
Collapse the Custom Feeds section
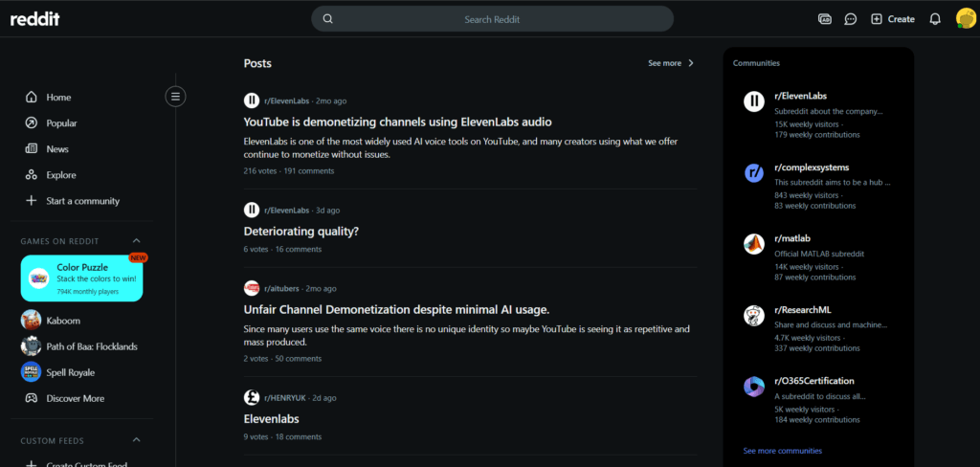(137, 440)
